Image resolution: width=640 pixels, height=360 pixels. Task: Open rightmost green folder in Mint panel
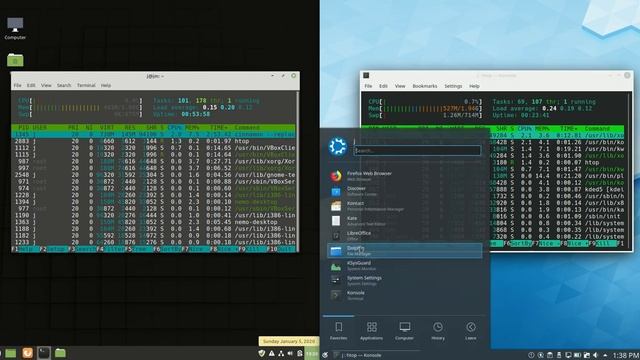pyautogui.click(x=60, y=353)
